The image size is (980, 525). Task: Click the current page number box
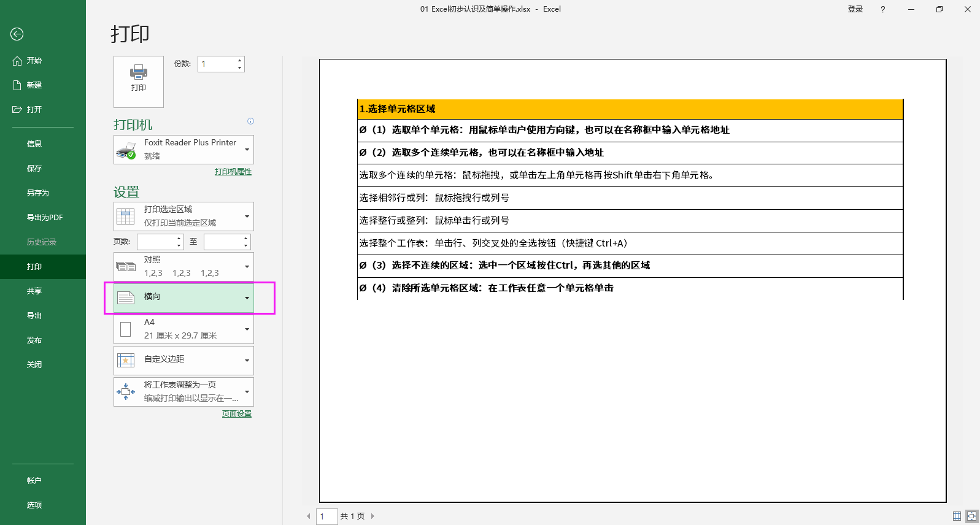(327, 516)
